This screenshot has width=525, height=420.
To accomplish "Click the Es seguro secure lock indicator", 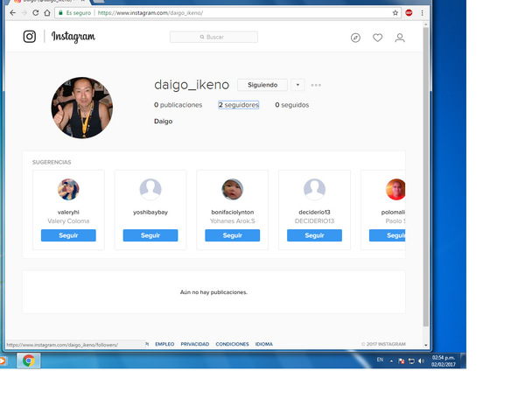I will coord(75,13).
